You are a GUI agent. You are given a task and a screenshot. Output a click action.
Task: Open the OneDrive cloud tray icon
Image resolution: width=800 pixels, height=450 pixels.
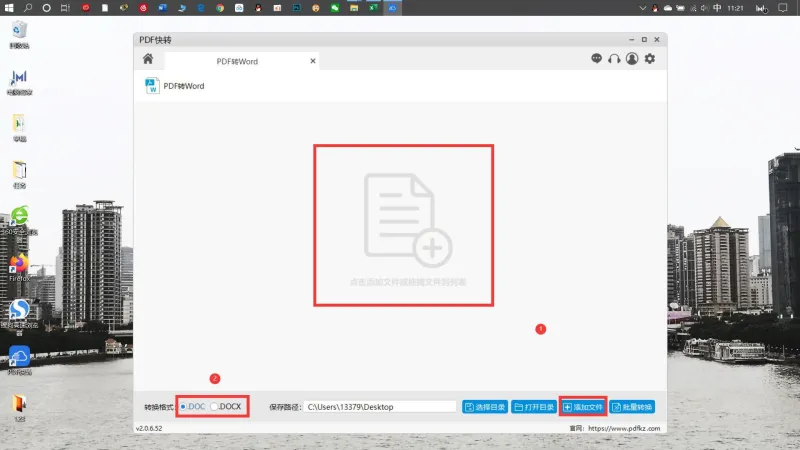point(668,8)
